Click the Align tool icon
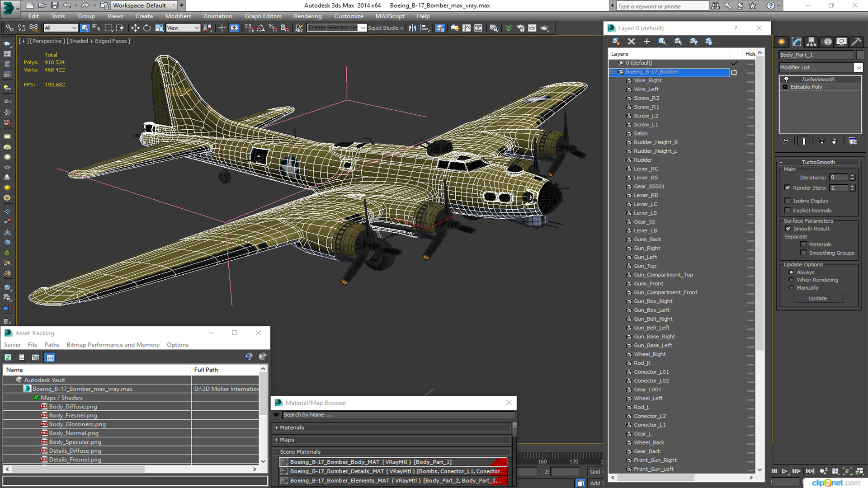Viewport: 868px width, 488px height. pyautogui.click(x=425, y=28)
